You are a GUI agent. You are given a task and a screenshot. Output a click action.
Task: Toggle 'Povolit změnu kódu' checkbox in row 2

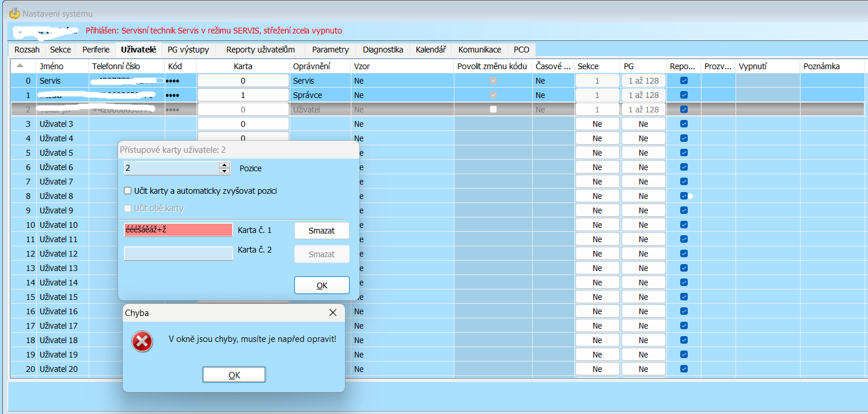point(493,110)
